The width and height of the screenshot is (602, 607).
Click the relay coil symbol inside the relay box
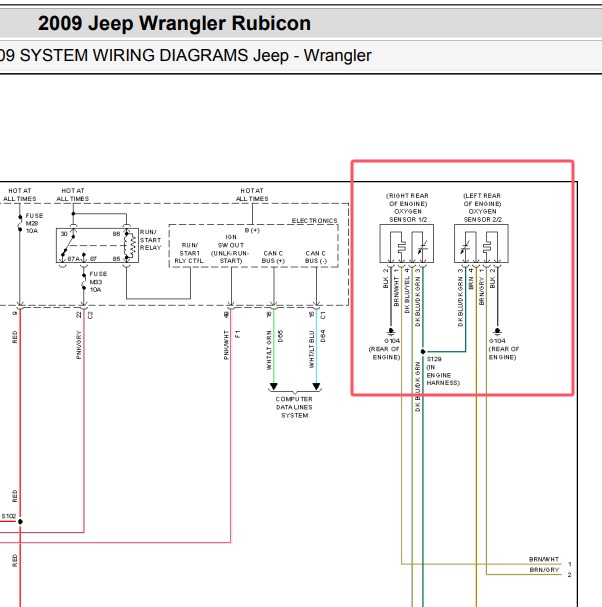[x=131, y=245]
